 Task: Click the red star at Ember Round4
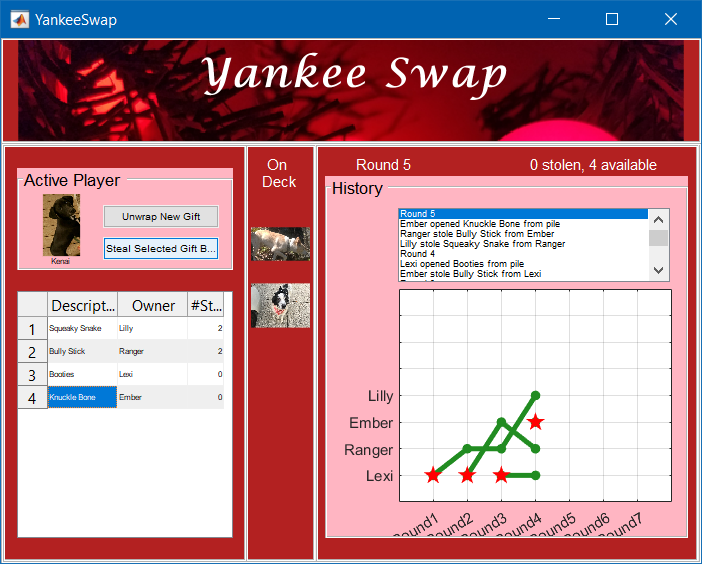[536, 423]
